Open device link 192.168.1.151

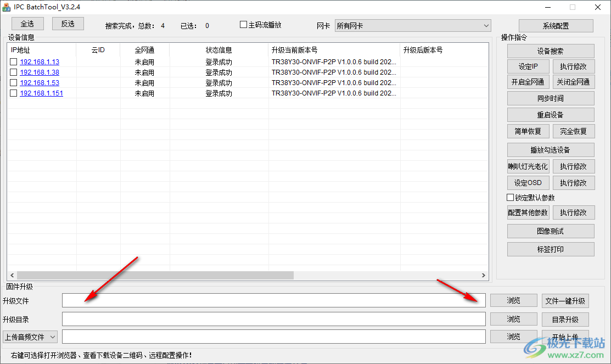coord(41,93)
